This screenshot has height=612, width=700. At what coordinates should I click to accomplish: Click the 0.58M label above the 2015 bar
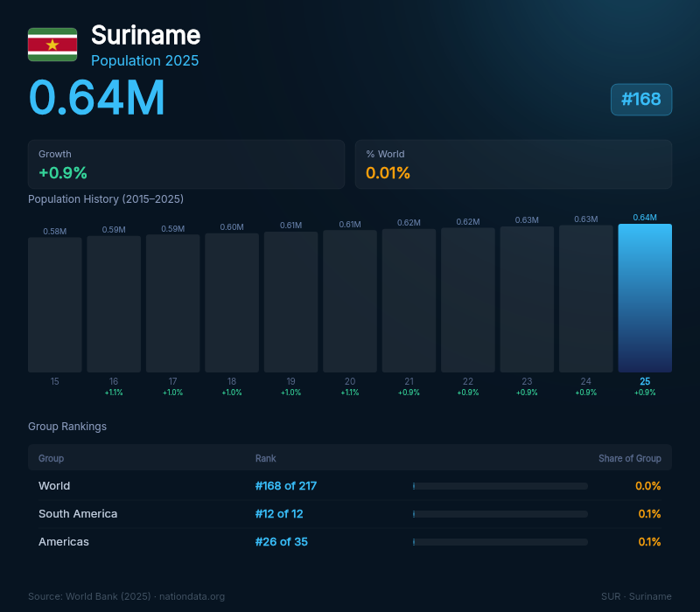[x=55, y=231]
